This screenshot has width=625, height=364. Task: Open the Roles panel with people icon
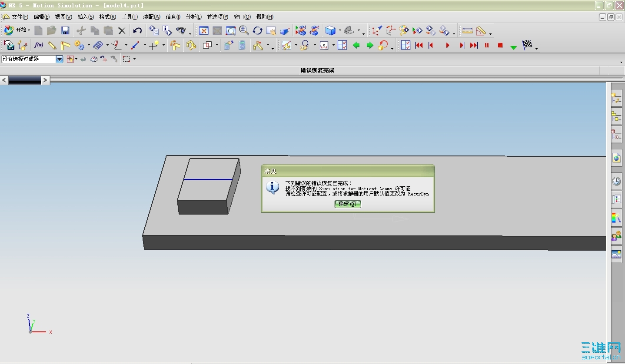coord(616,236)
